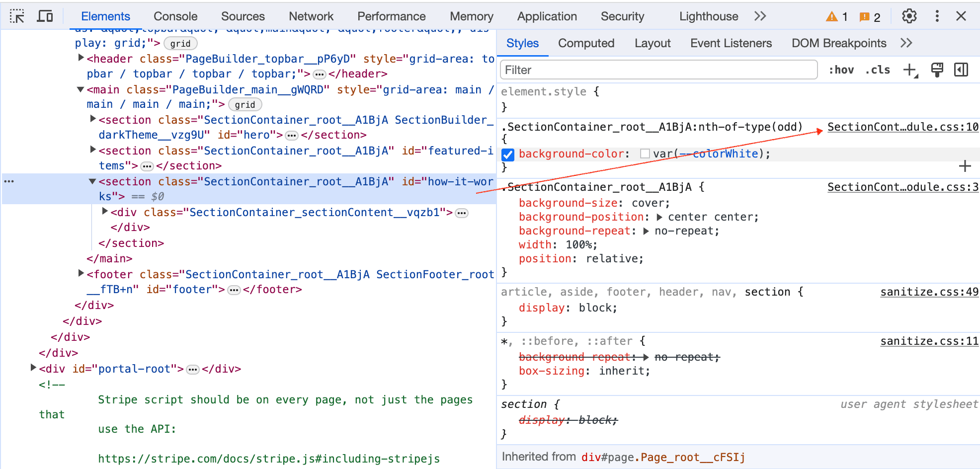Uncheck the background-color property checkbox

pyautogui.click(x=508, y=155)
